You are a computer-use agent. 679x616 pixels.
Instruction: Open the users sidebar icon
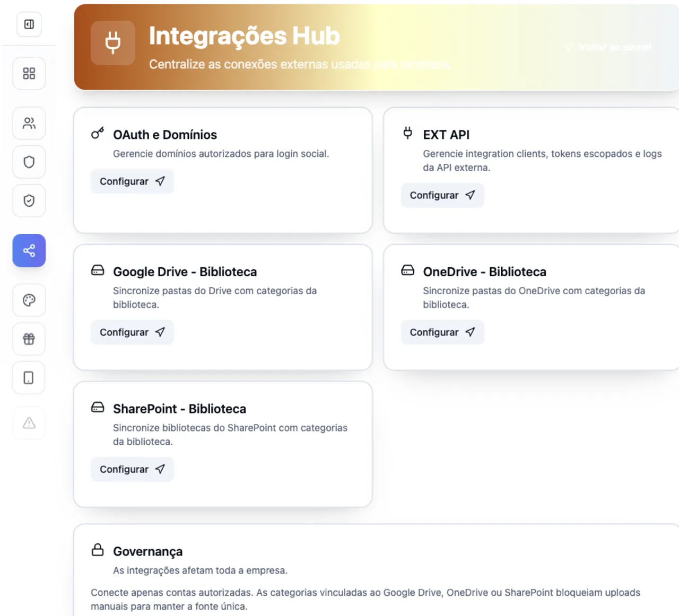coord(29,124)
